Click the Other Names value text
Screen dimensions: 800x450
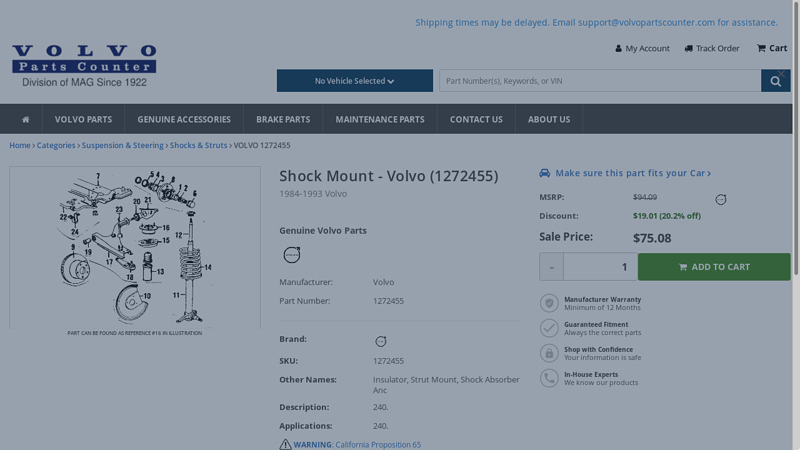tap(446, 385)
